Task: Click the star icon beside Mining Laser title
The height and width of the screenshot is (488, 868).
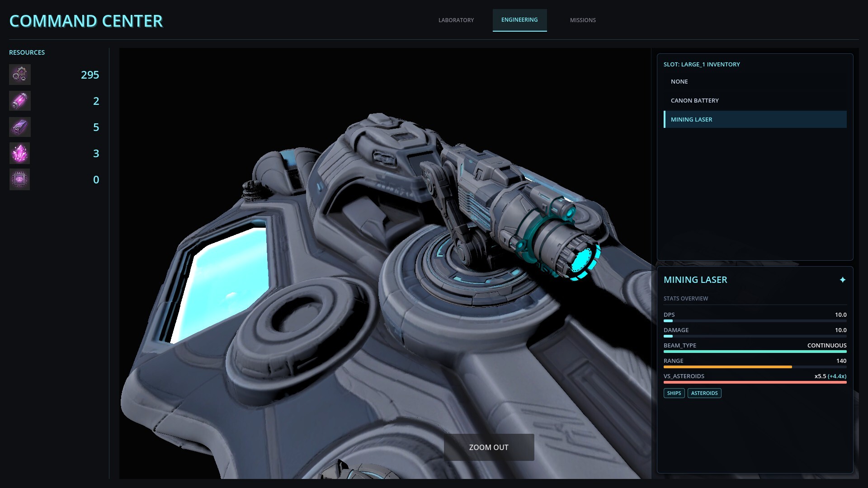Action: (x=842, y=280)
